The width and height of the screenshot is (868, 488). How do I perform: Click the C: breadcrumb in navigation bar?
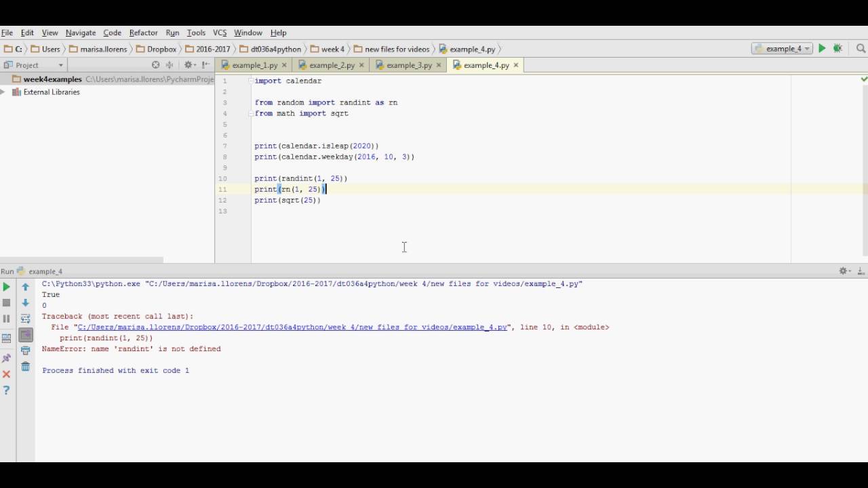pyautogui.click(x=14, y=49)
